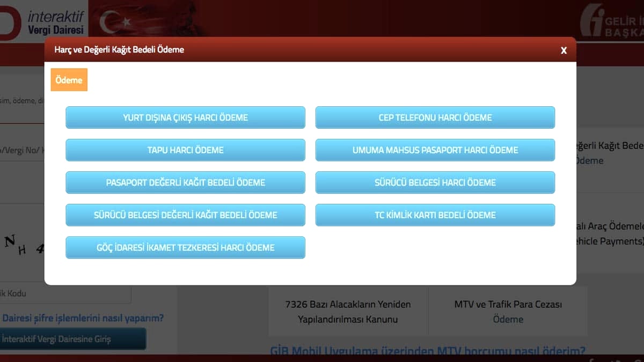
Task: Select Pasaport Değerli Kağıt Bedeli Ödeme
Action: (x=185, y=182)
